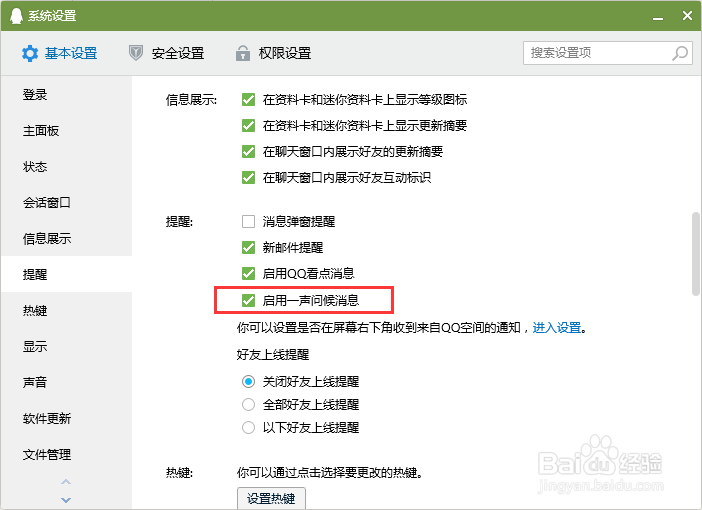Select 会话窗口 in the sidebar
Screen dimensions: 702x510
tap(66, 202)
